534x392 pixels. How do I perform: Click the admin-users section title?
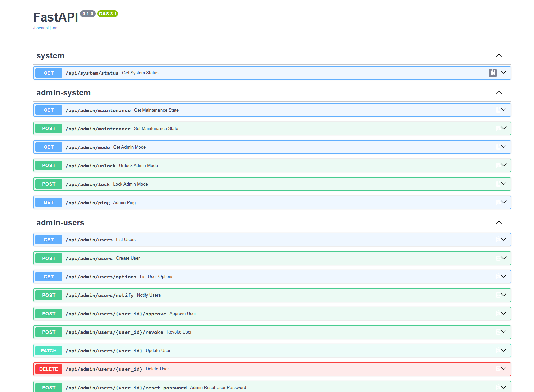point(60,223)
